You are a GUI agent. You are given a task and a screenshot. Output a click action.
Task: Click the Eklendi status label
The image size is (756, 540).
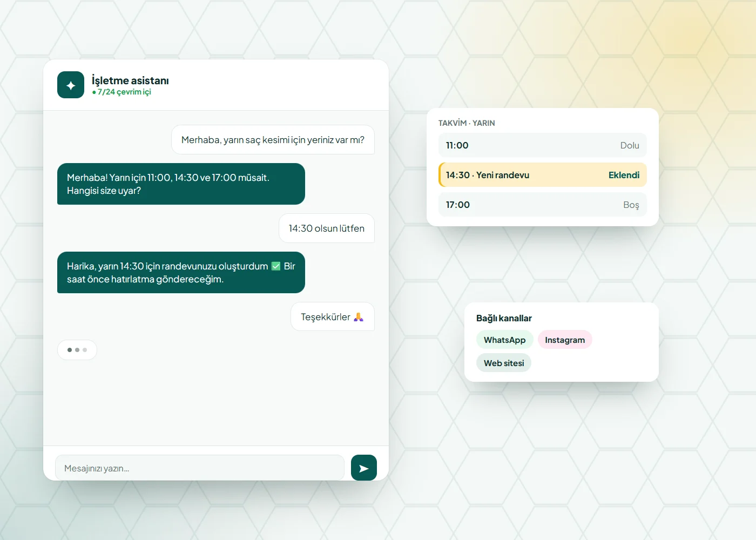point(624,175)
